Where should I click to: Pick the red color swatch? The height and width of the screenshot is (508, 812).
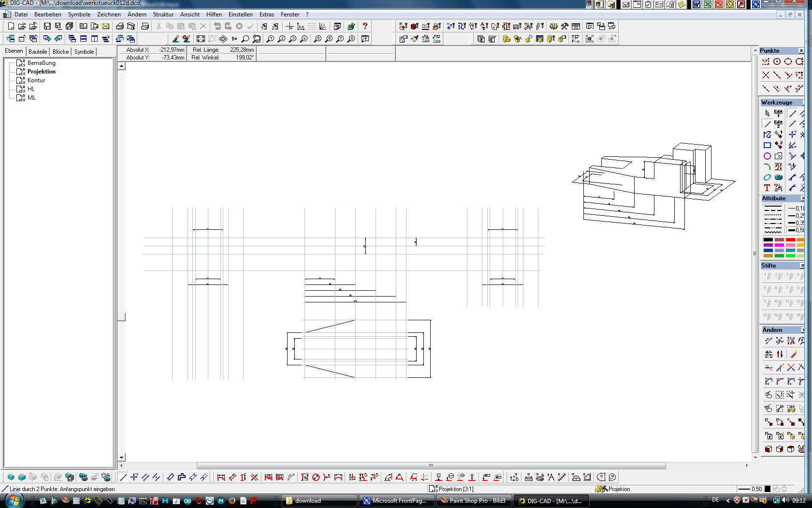tap(790, 239)
